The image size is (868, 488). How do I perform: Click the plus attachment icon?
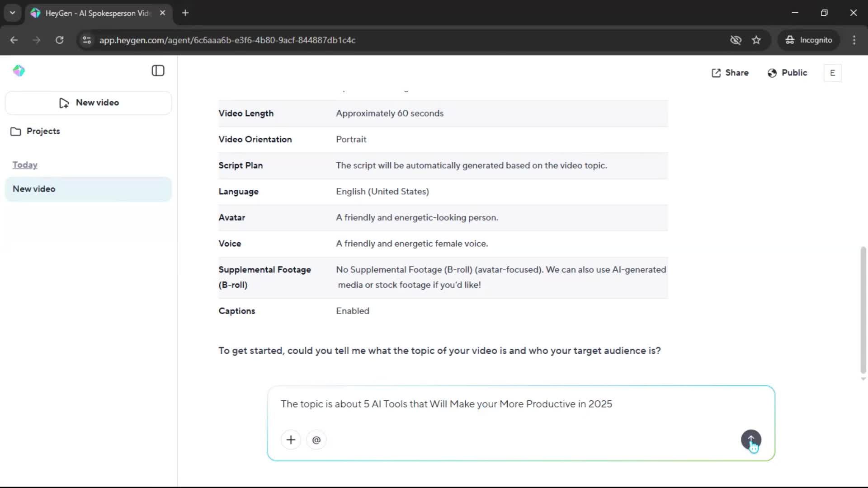pyautogui.click(x=291, y=440)
